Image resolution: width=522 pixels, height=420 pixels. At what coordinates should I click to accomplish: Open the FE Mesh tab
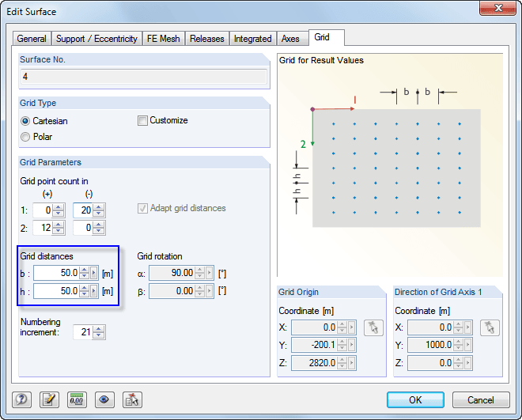[x=164, y=39]
